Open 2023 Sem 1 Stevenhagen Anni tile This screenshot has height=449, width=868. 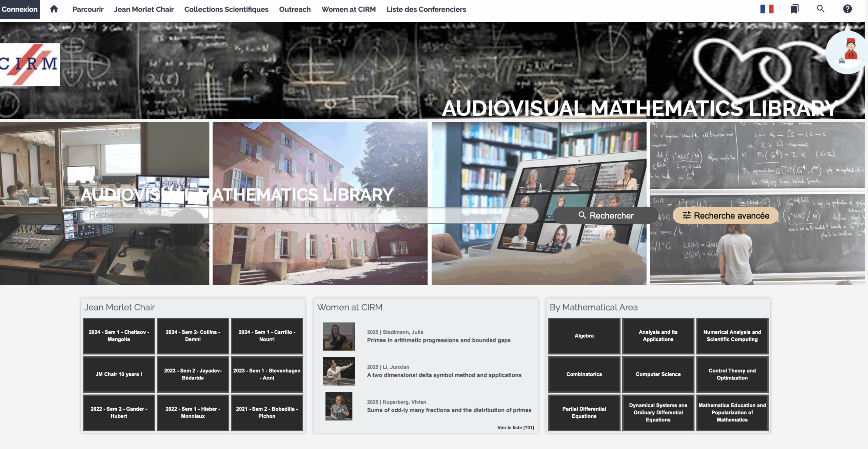(x=267, y=374)
